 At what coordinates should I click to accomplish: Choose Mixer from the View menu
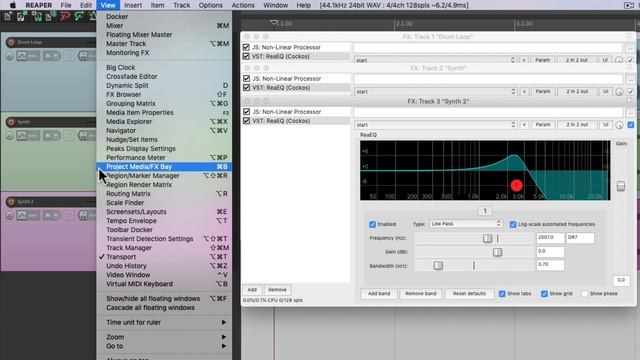pos(165,26)
